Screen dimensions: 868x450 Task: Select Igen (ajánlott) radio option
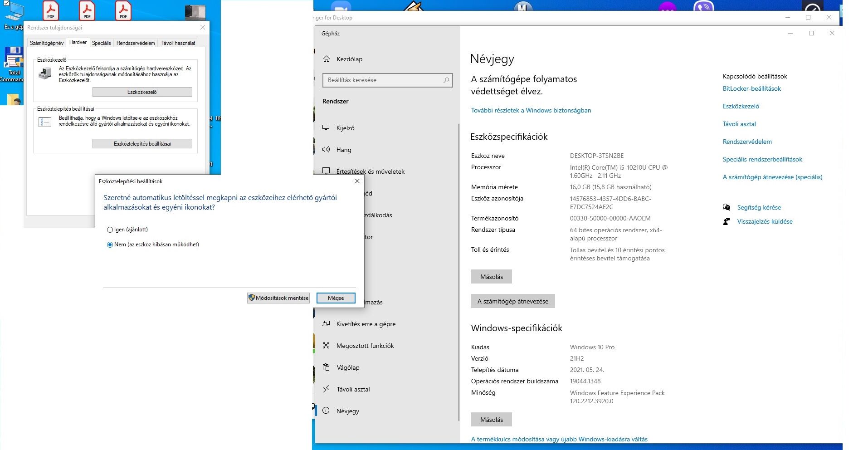[x=110, y=230]
